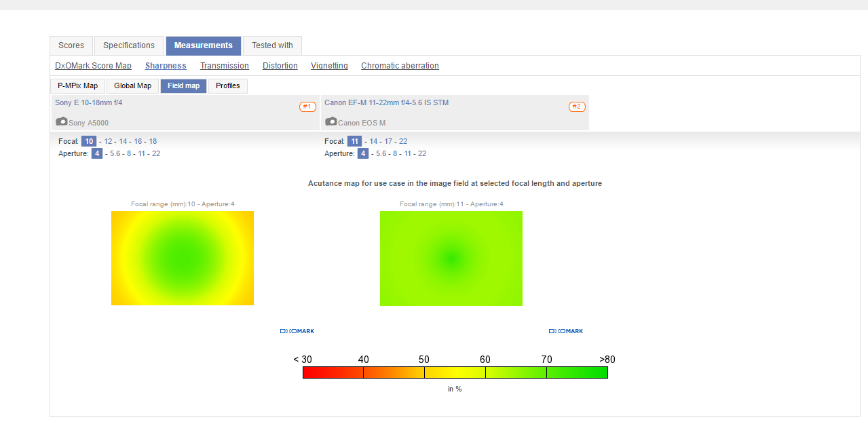This screenshot has height=422, width=868.
Task: Choose Sony focal length 16
Action: click(138, 141)
